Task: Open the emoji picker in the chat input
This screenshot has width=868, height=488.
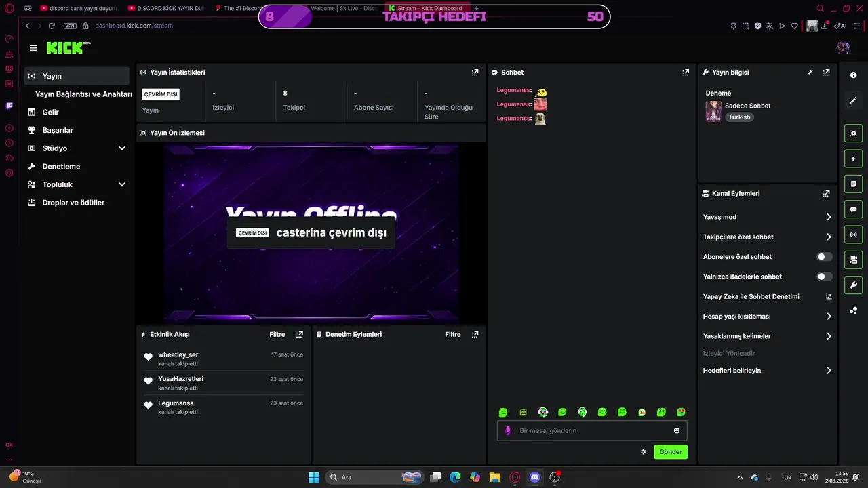Action: [677, 430]
